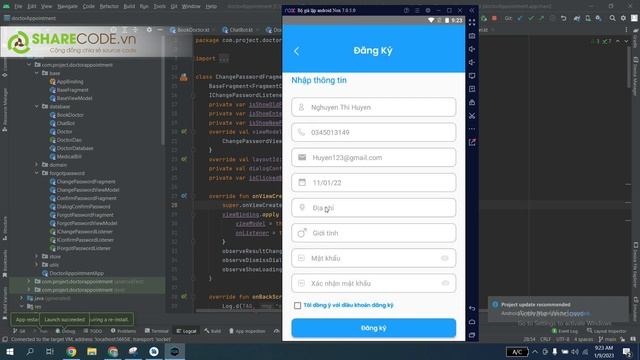640x360 pixels.
Task: Select ChangePasswordFragment in the project tree
Action: (x=86, y=182)
